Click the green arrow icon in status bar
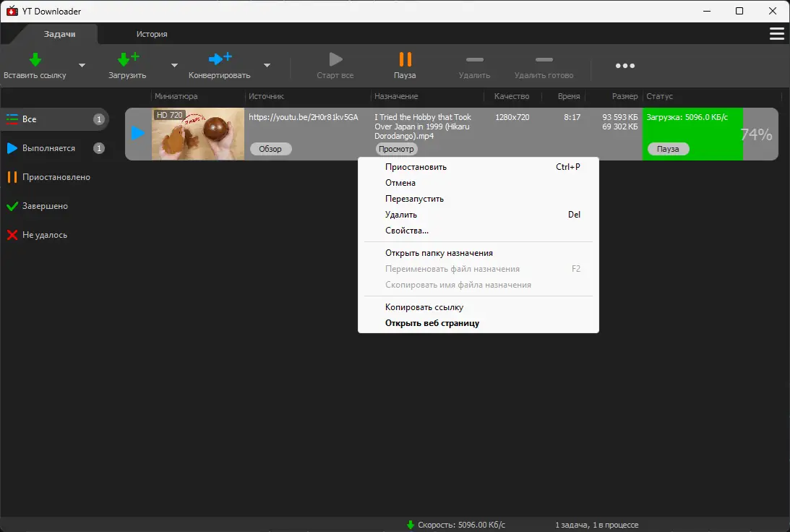This screenshot has width=790, height=532. click(x=411, y=525)
